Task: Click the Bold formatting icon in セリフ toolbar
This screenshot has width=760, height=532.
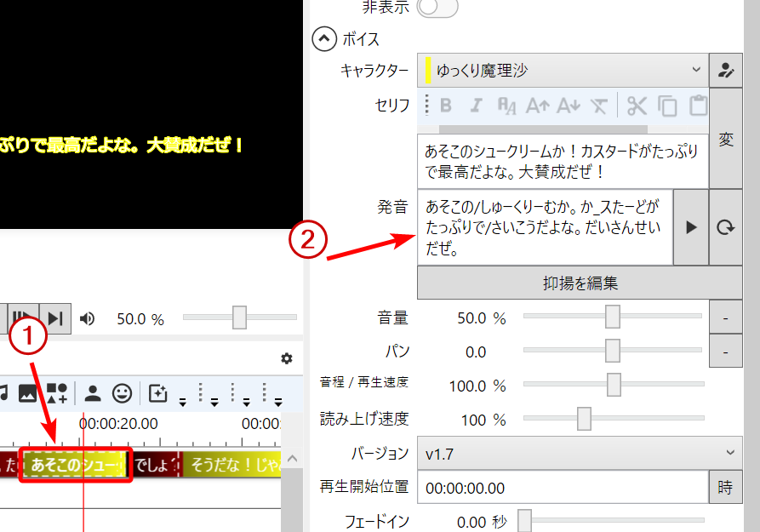Action: point(446,106)
